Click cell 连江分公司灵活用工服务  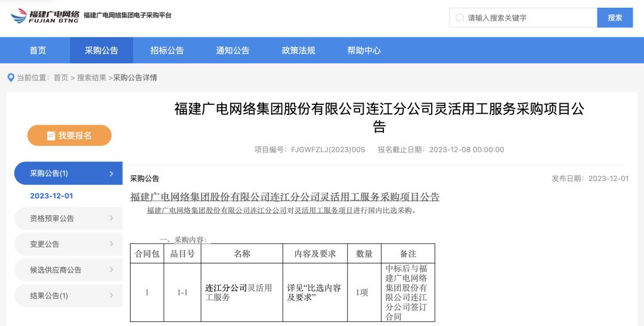(242, 293)
